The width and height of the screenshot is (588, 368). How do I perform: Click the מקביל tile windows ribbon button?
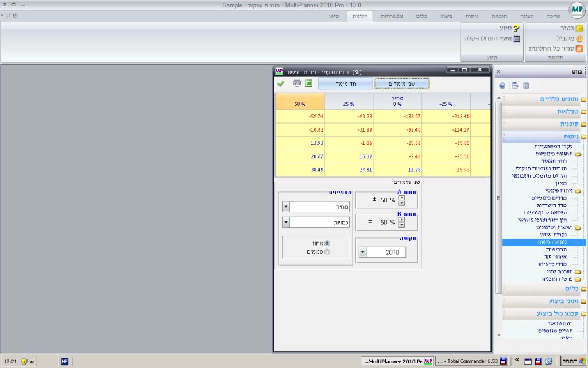click(570, 39)
